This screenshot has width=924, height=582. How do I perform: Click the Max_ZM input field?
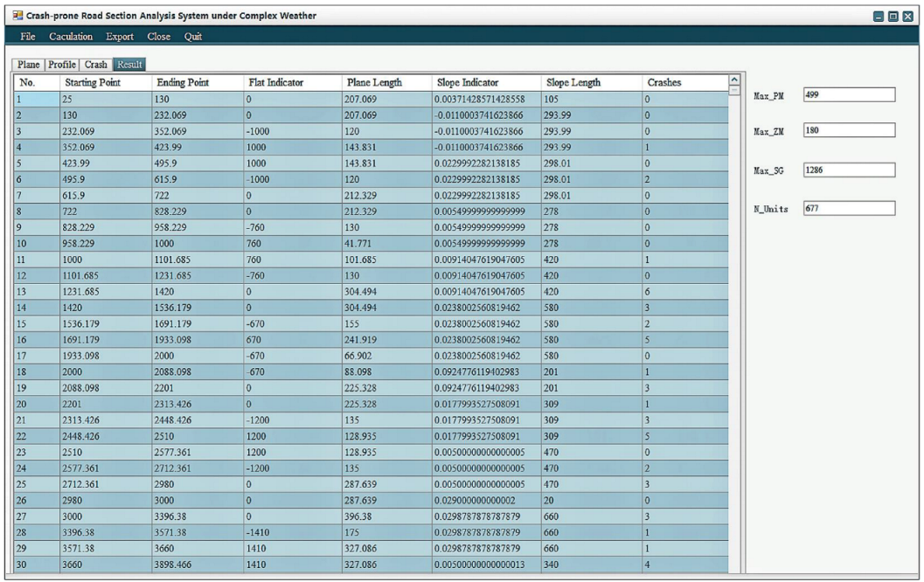coord(849,131)
